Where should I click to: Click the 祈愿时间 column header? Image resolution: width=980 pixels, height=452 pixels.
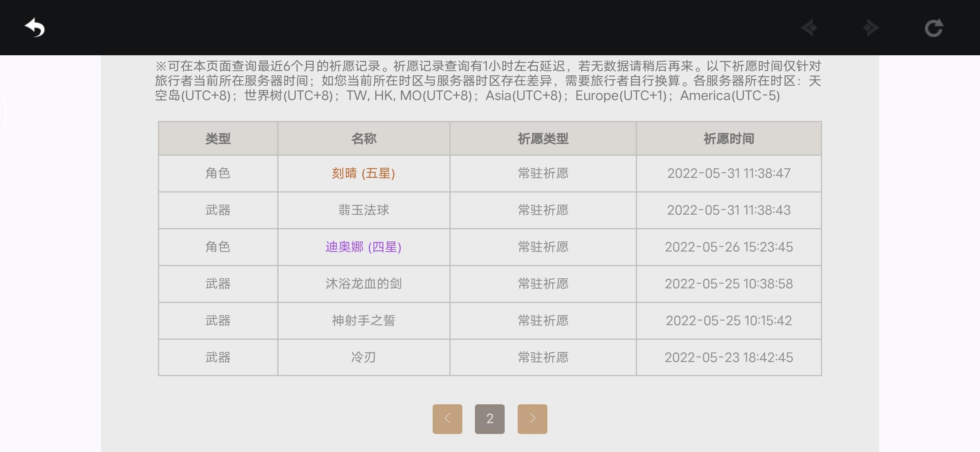729,139
